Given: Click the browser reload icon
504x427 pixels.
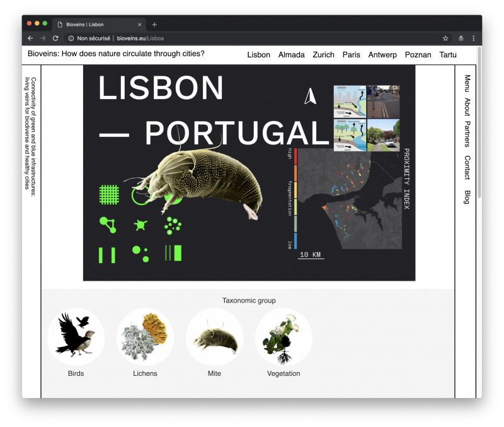Looking at the screenshot, I should click(x=55, y=38).
